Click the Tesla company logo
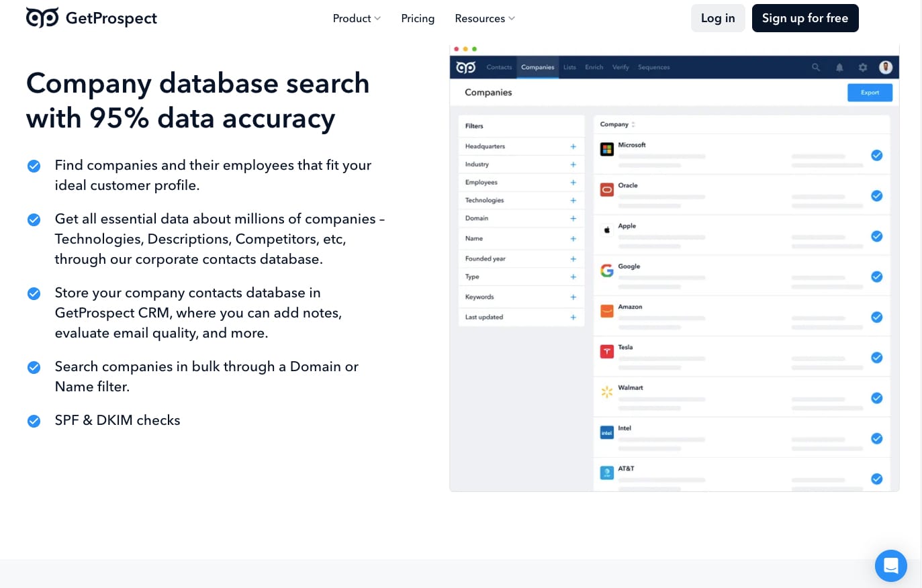This screenshot has height=588, width=922. click(x=607, y=351)
